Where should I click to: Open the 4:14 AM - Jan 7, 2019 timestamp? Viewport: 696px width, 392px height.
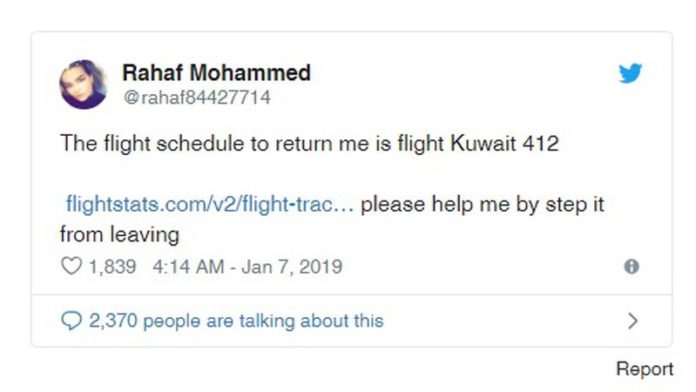coord(247,267)
